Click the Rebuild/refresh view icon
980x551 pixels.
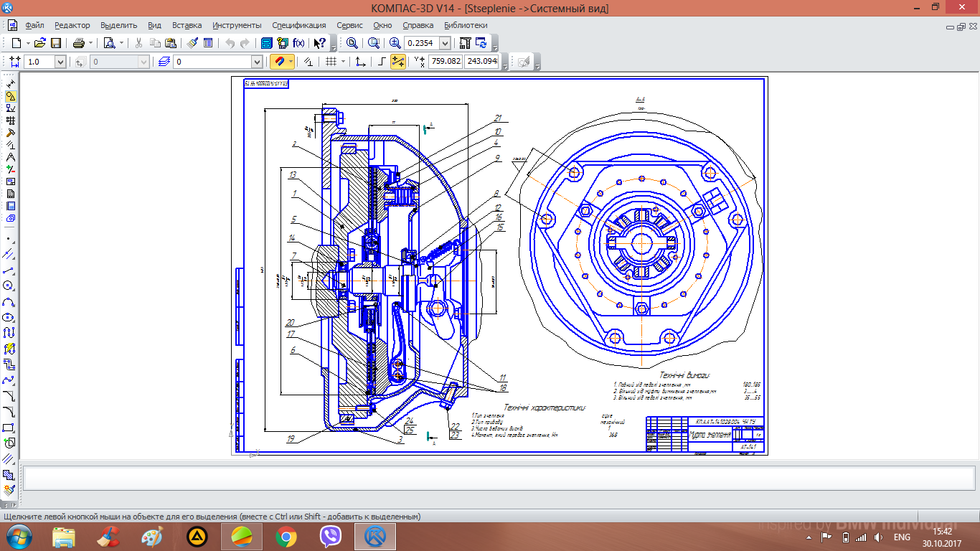click(481, 43)
